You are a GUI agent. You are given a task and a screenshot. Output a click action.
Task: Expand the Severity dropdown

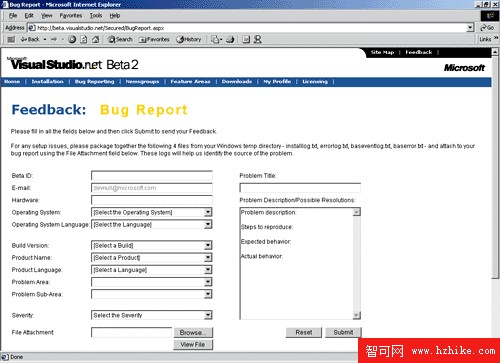click(208, 315)
